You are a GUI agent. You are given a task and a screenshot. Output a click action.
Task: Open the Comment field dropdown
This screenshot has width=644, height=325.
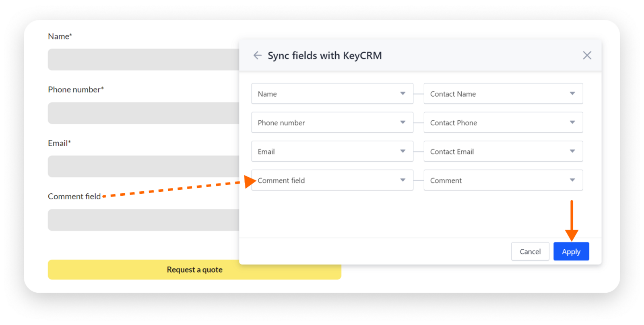click(332, 180)
